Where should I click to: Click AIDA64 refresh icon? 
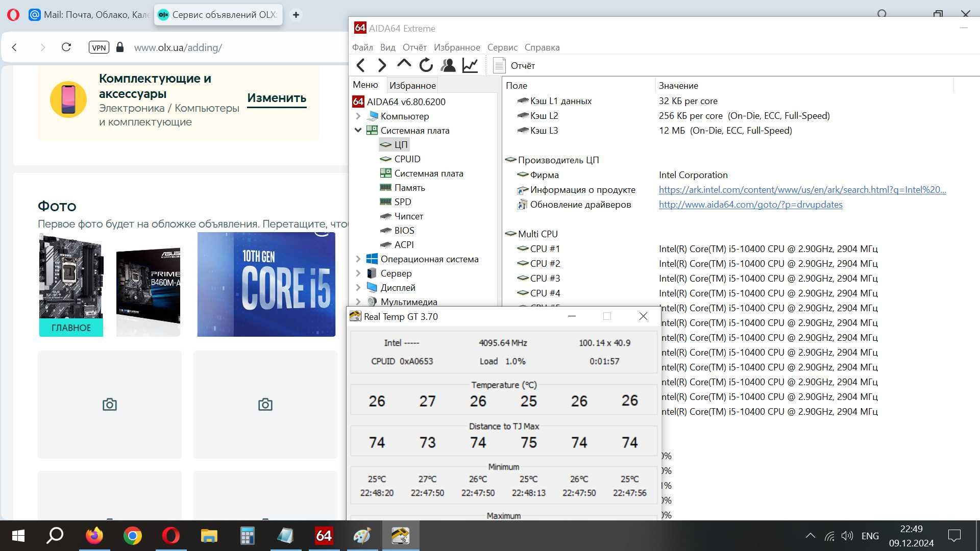(x=426, y=65)
